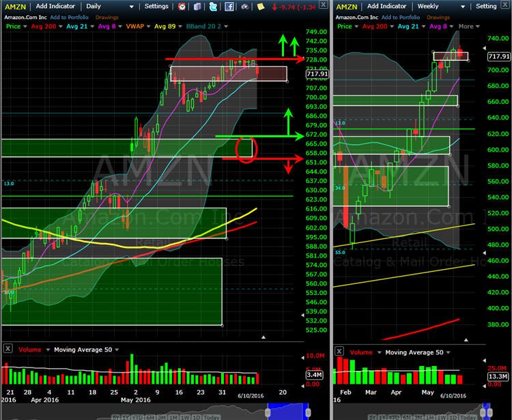Click the left-arrow marker beside 25.0M on weekly

(x=484, y=361)
